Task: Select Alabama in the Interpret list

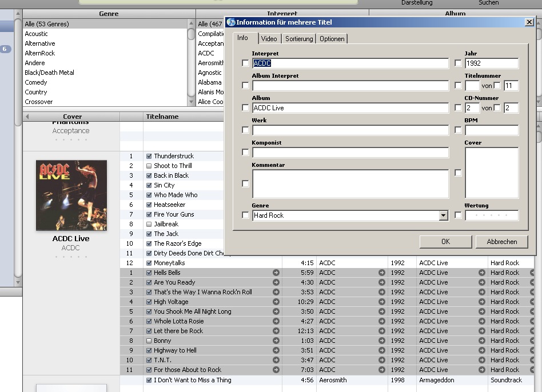Action: click(x=209, y=82)
